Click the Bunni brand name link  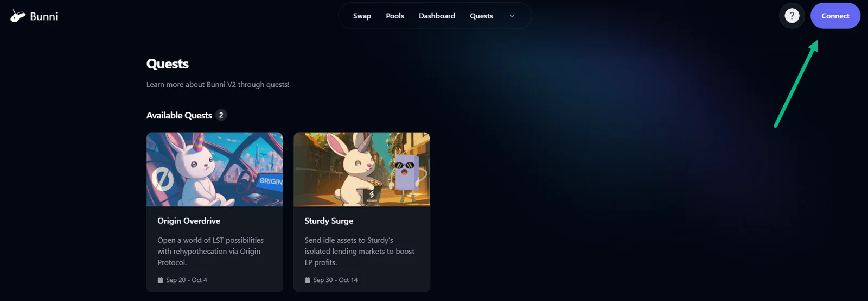(44, 16)
